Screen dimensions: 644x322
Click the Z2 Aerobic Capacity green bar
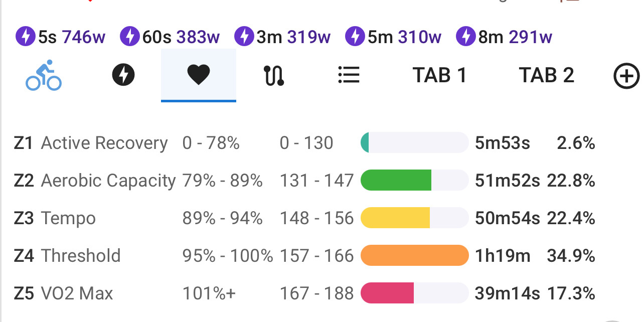point(396,181)
